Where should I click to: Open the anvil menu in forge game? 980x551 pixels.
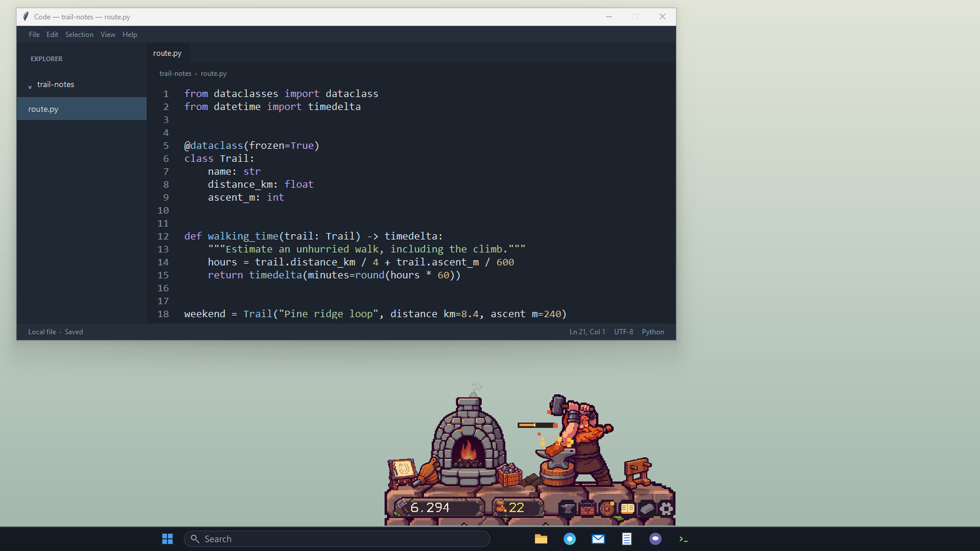567,508
